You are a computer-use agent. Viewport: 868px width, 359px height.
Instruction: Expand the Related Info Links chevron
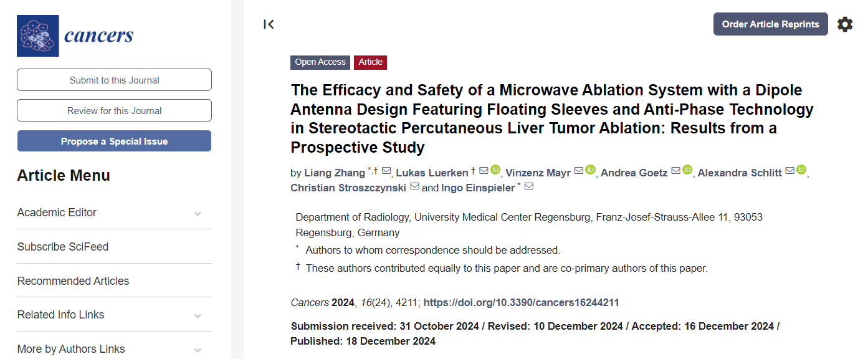pos(198,315)
